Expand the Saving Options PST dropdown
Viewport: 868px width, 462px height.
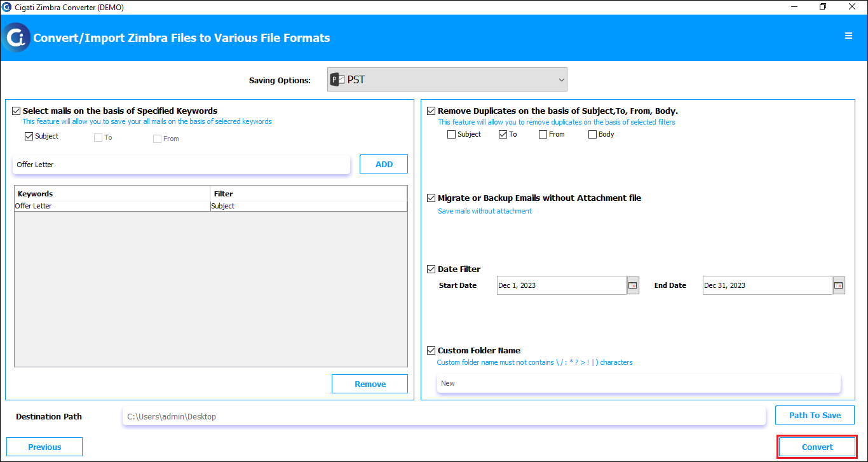[447, 79]
